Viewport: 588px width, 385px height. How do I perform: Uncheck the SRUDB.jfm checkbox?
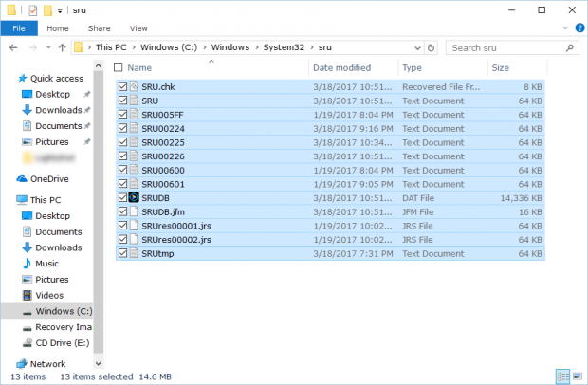122,211
